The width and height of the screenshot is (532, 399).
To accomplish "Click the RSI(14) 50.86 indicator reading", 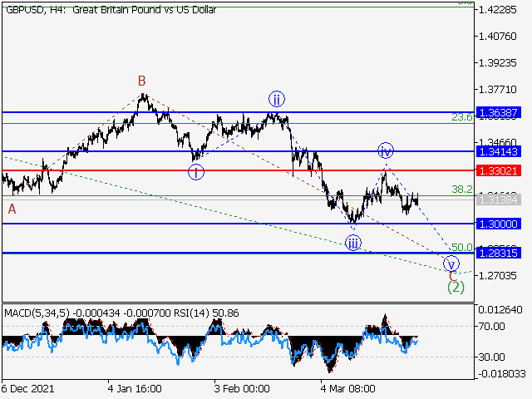I will 206,313.
